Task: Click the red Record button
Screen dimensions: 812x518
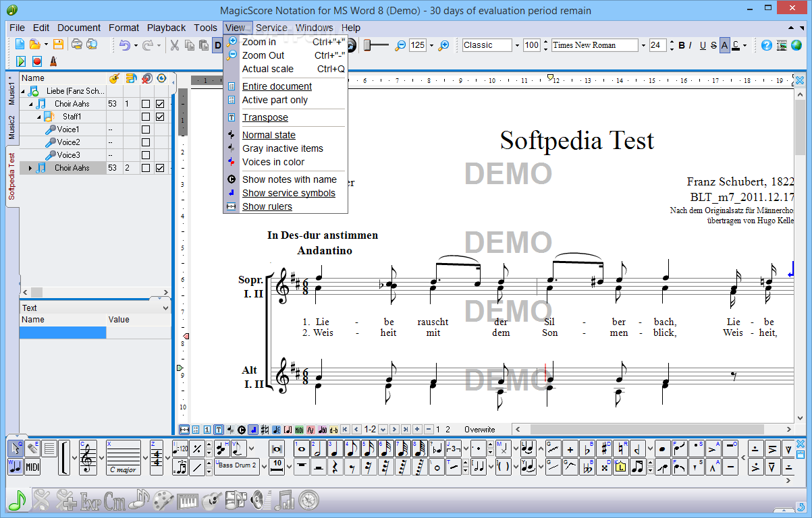Action: click(x=37, y=61)
